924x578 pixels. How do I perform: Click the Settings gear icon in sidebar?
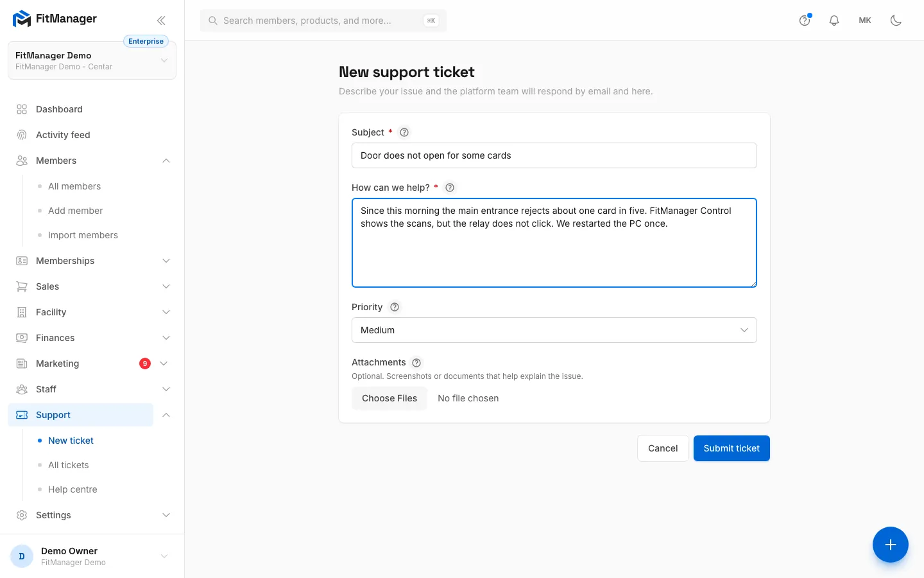(x=22, y=515)
